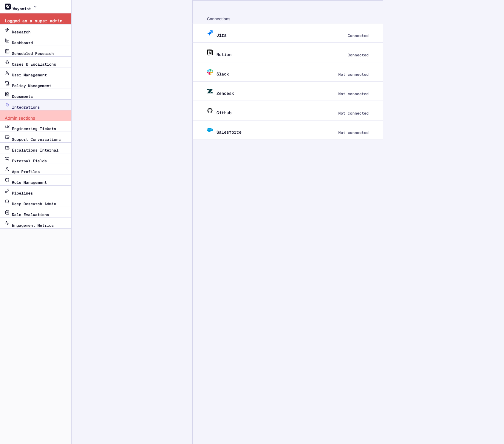The width and height of the screenshot is (504, 444).
Task: Open Scheduled Research page
Action: point(35,51)
